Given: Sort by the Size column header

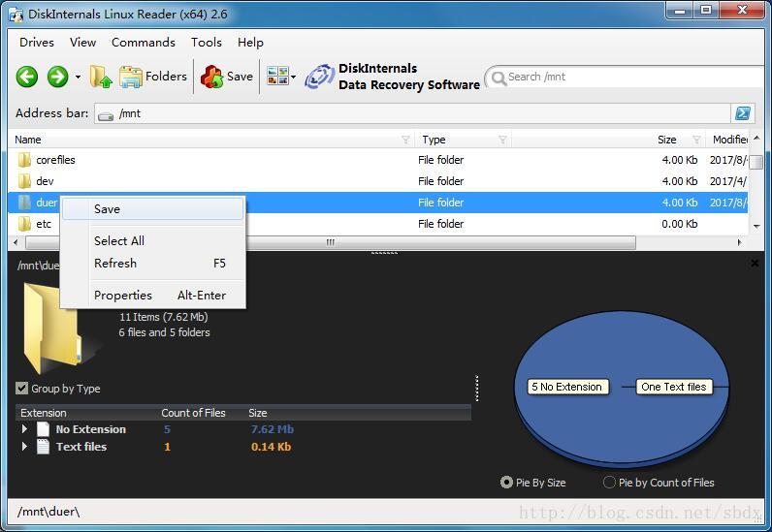Looking at the screenshot, I should pyautogui.click(x=666, y=140).
